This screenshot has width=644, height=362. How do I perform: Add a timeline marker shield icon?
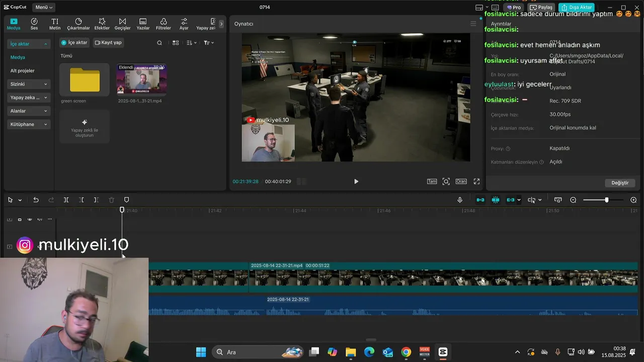(x=126, y=200)
